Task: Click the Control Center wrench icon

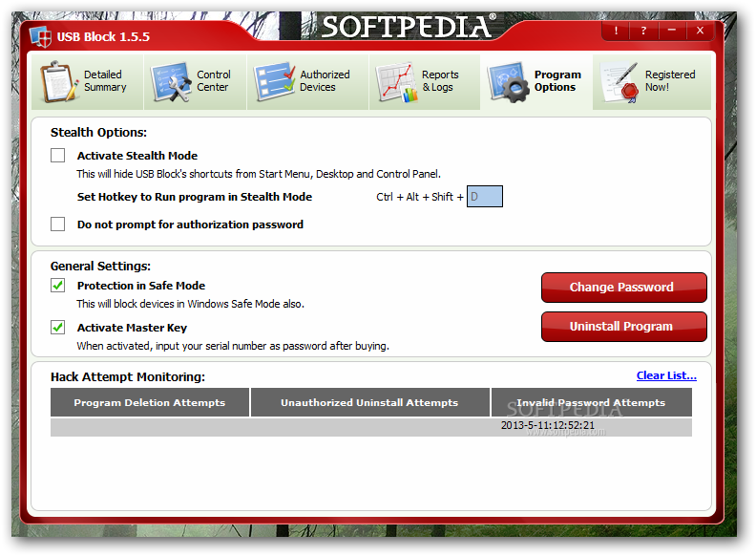Action: pyautogui.click(x=171, y=81)
